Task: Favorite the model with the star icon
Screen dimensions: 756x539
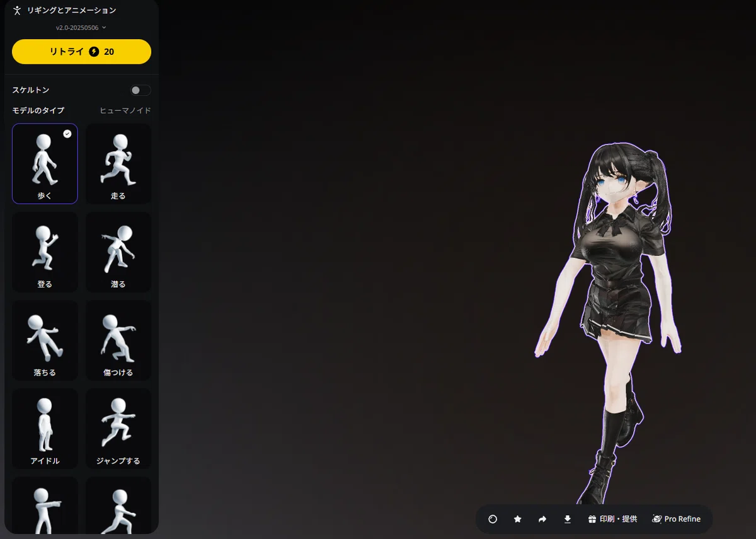Action: 518,519
